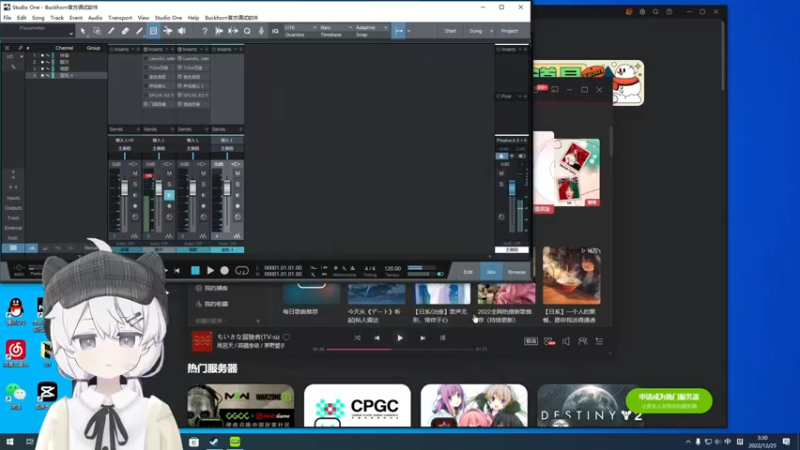
Task: Select the Eraser tool in Studio One
Action: pyautogui.click(x=125, y=31)
